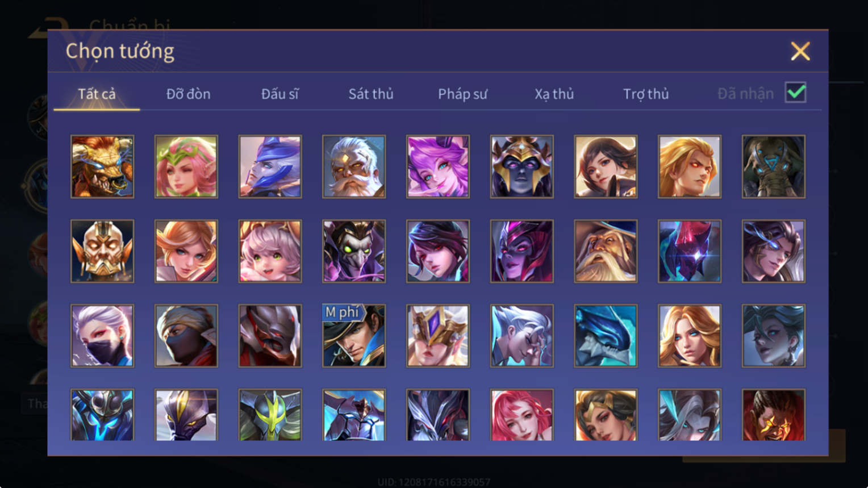868x488 pixels.
Task: Pick the red-haired woman hero portrait
Action: click(522, 415)
